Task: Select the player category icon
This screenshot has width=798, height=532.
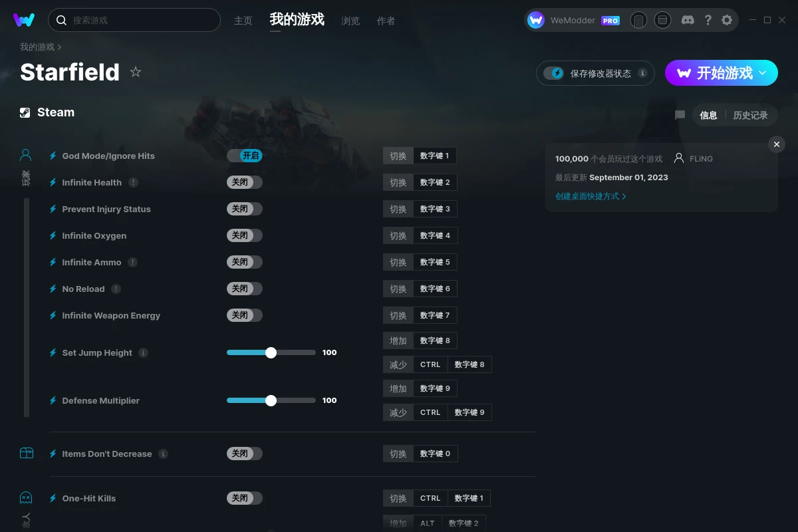Action: click(x=26, y=156)
